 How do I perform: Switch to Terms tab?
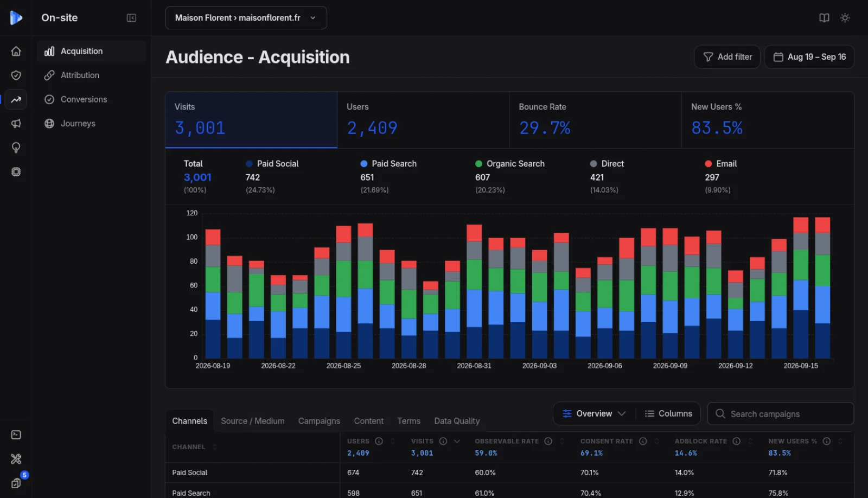click(x=409, y=421)
